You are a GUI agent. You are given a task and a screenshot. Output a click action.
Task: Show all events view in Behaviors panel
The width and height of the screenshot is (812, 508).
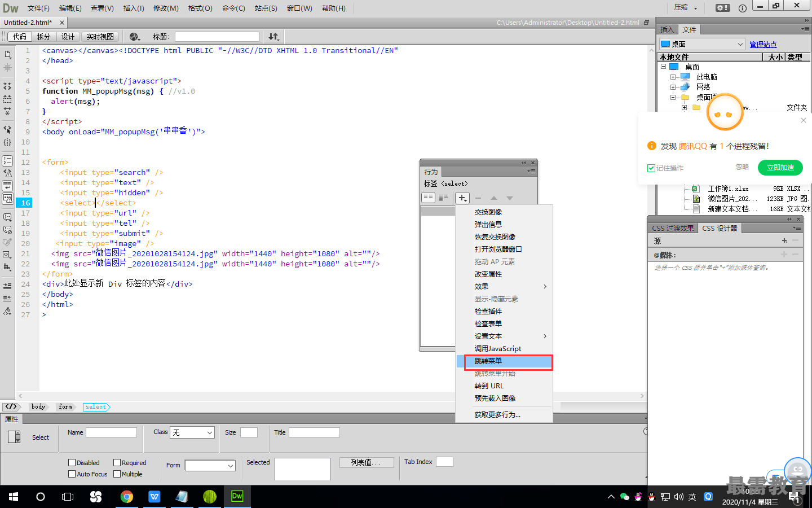[x=443, y=198]
